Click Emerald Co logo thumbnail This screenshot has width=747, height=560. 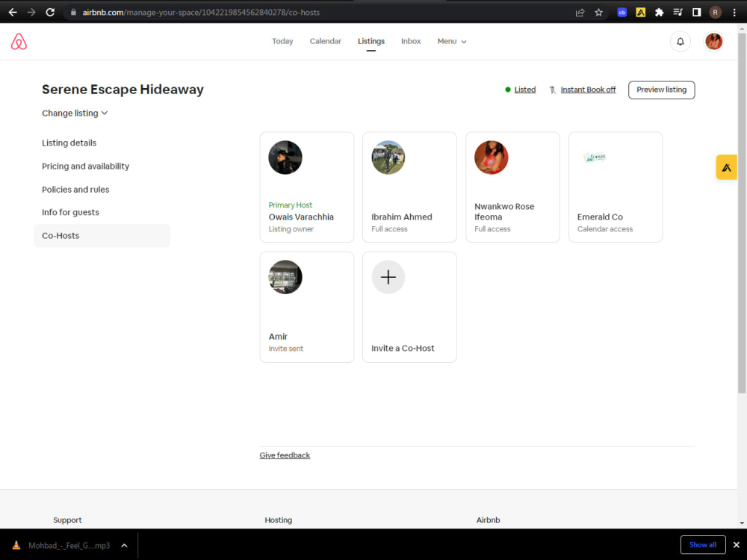pyautogui.click(x=594, y=157)
